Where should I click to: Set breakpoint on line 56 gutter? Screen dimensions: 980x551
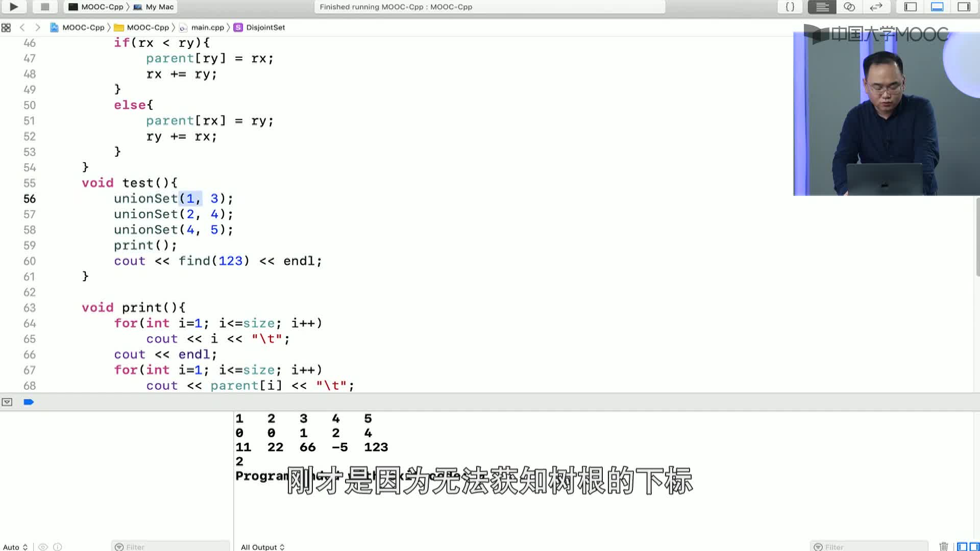[30, 199]
